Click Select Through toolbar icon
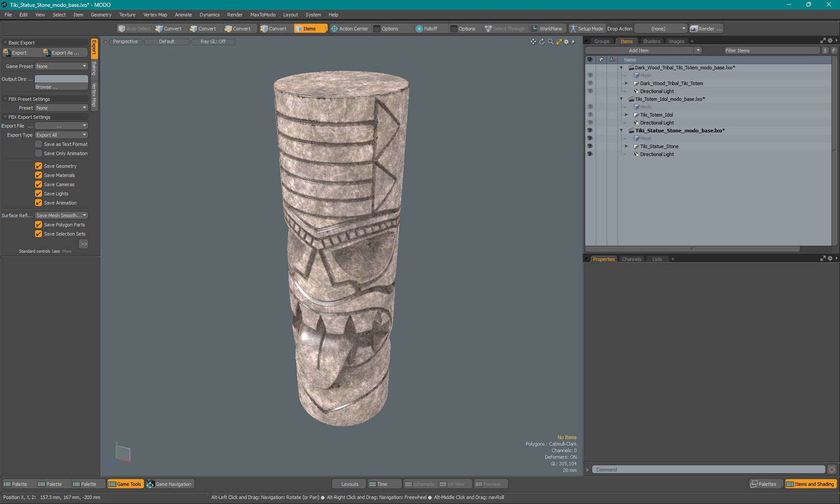 coord(488,28)
